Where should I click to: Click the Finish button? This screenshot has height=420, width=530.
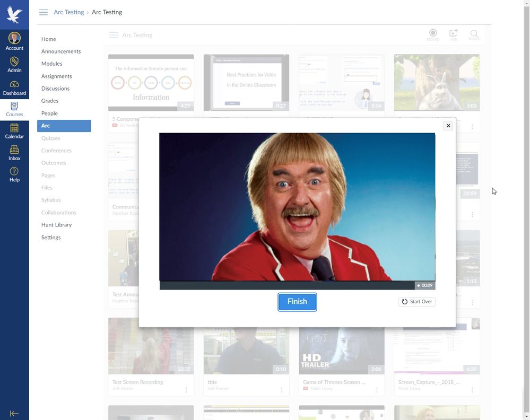pyautogui.click(x=297, y=302)
